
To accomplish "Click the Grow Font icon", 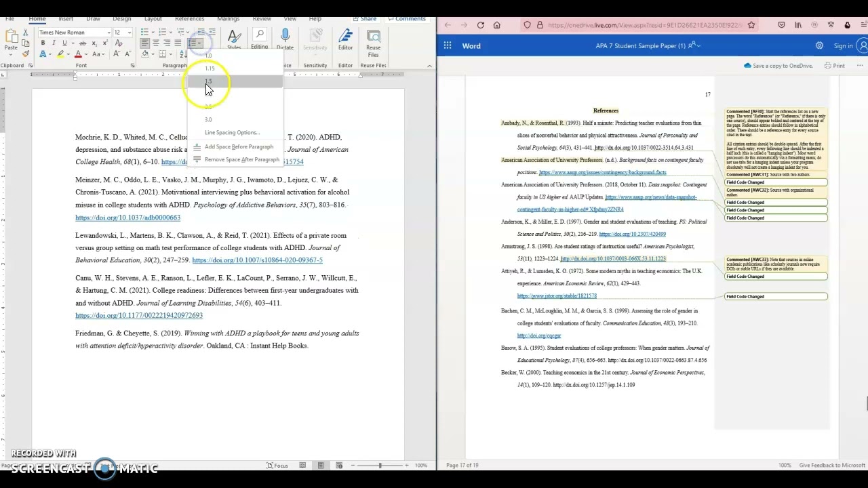I will 117,54.
